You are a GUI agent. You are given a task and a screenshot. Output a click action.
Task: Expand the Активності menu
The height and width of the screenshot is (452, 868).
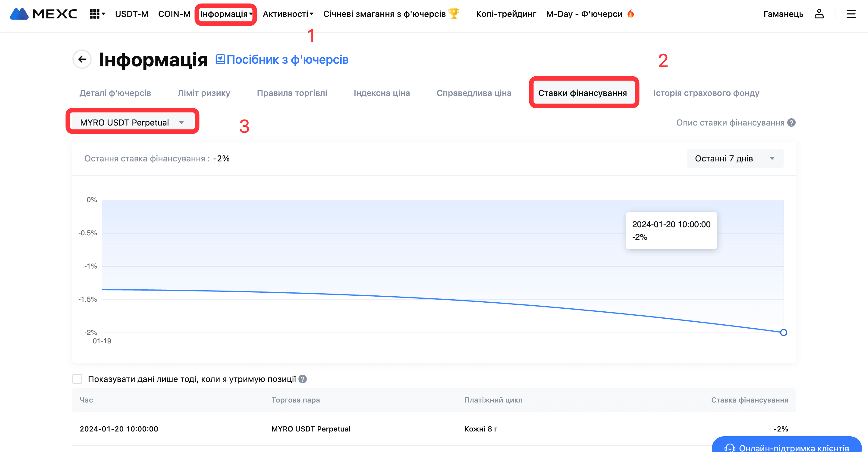[x=288, y=14]
